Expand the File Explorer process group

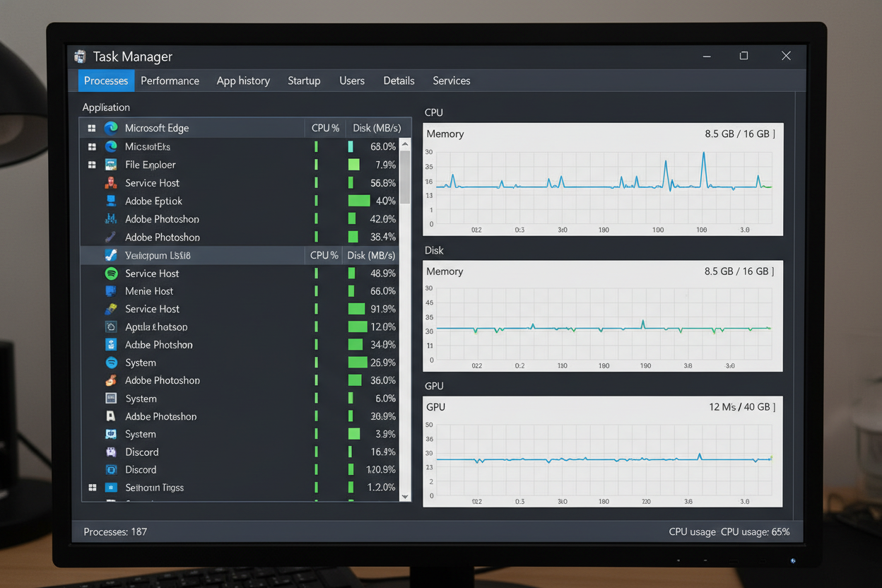click(x=91, y=165)
